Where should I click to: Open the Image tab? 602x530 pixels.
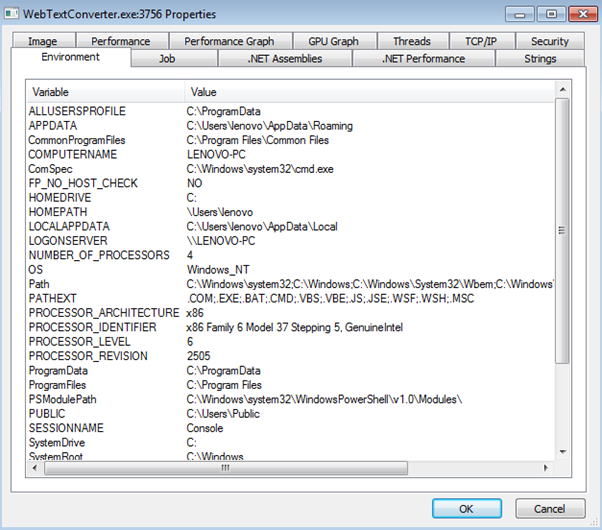click(x=43, y=41)
